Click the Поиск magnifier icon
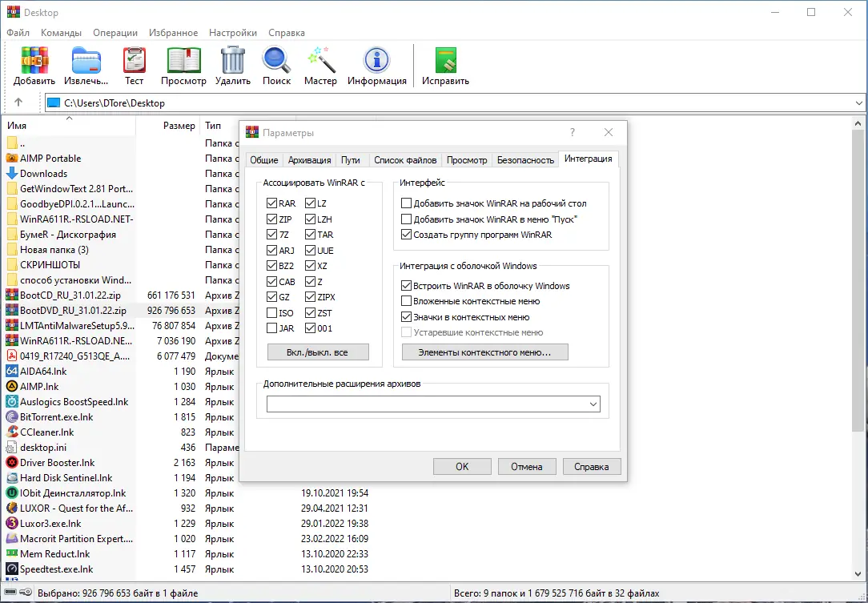The height and width of the screenshot is (603, 868). point(277,60)
